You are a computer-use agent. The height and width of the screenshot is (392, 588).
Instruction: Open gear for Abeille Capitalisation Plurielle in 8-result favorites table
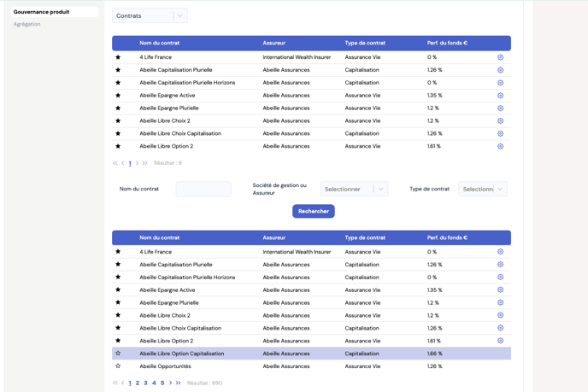click(x=500, y=70)
